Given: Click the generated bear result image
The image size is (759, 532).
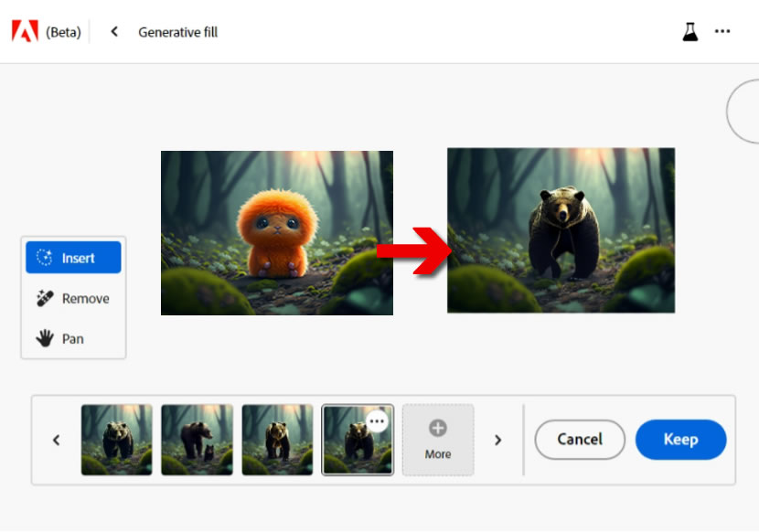Looking at the screenshot, I should pyautogui.click(x=561, y=230).
